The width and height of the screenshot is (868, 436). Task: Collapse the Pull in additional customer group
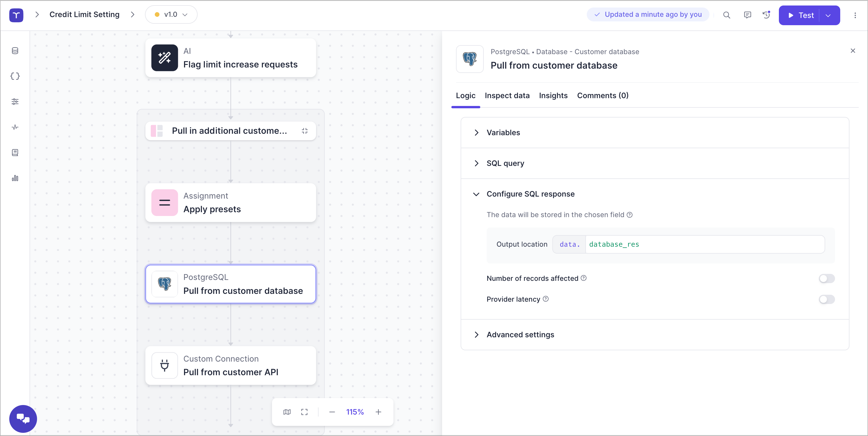305,131
